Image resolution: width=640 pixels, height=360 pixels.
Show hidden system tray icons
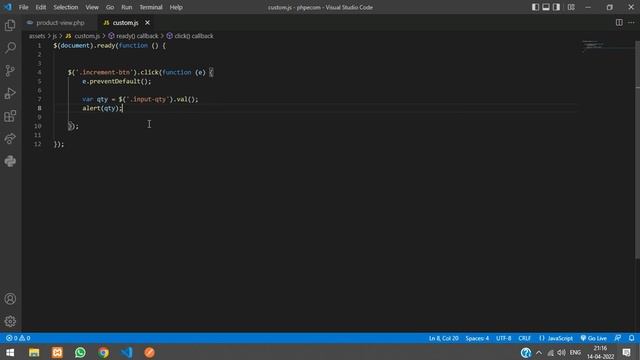[539, 353]
